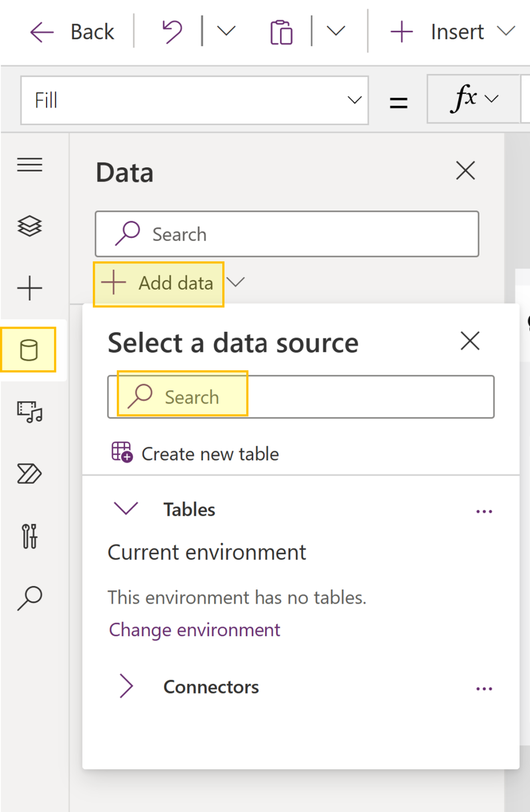The width and height of the screenshot is (530, 812).
Task: Click the Paste clipboard icon
Action: pos(281,32)
